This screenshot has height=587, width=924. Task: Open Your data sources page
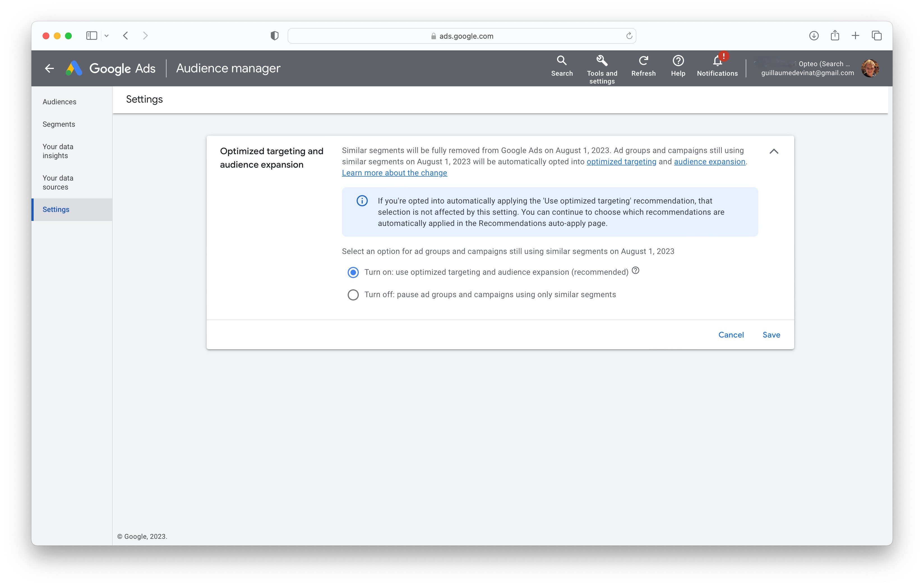[58, 182]
